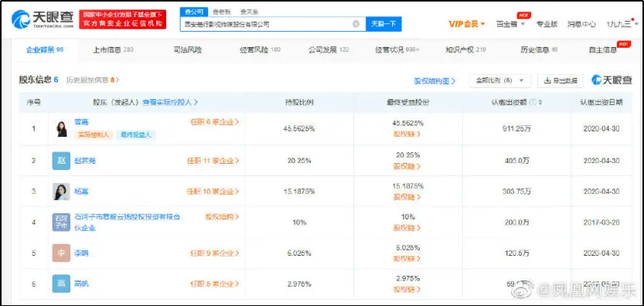Click 查看实际控股人 link in table header
The width and height of the screenshot is (644, 306).
tap(170, 102)
